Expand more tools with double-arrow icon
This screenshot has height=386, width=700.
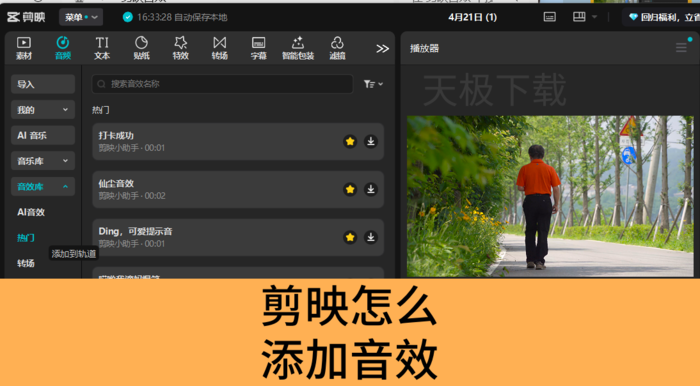point(382,49)
